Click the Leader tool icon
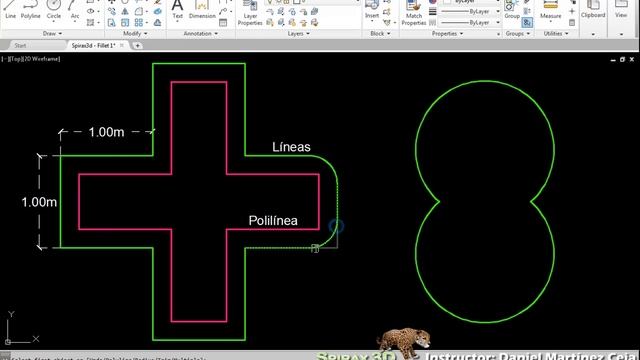This screenshot has height=360, width=640. 223,12
